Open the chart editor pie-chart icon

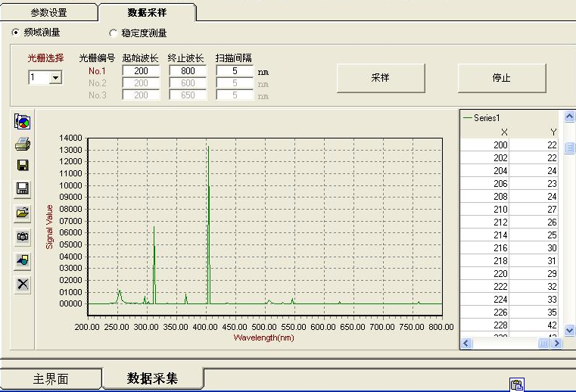[23, 122]
